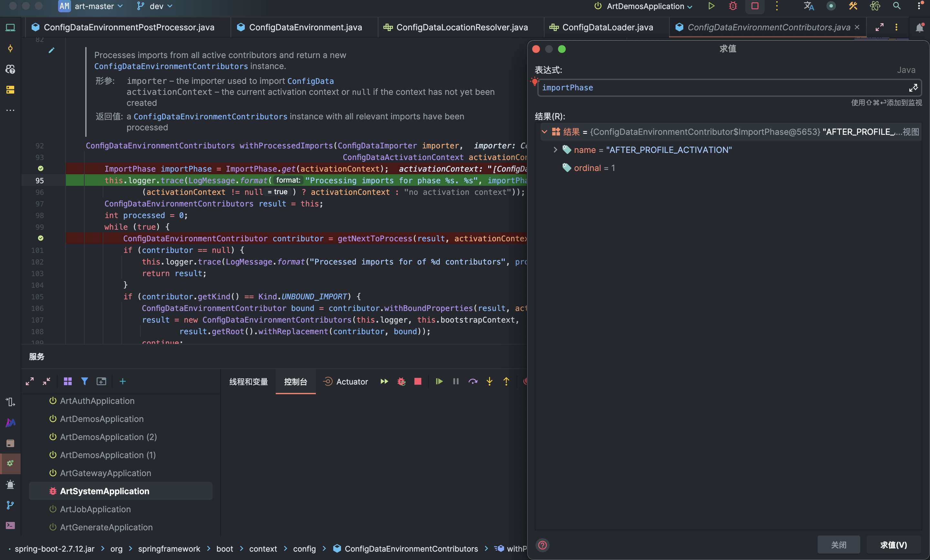
Task: Click the filter icon in services toolbar
Action: tap(85, 381)
